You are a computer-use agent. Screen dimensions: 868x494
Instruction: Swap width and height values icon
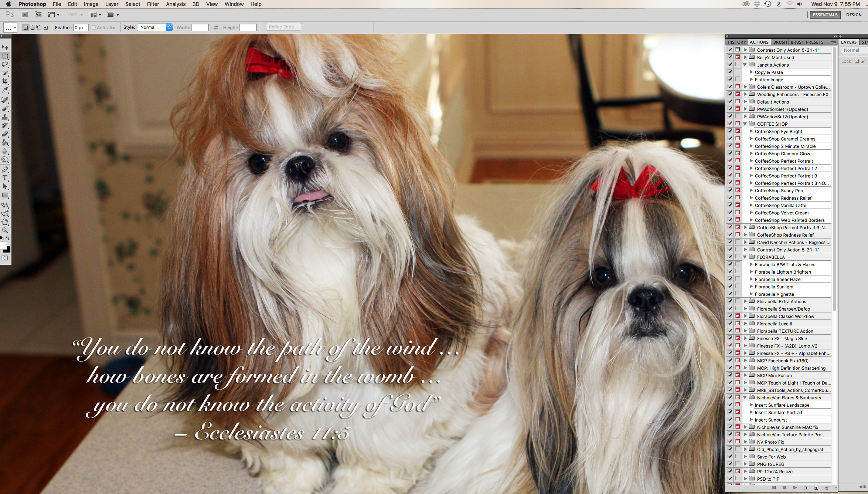point(216,27)
